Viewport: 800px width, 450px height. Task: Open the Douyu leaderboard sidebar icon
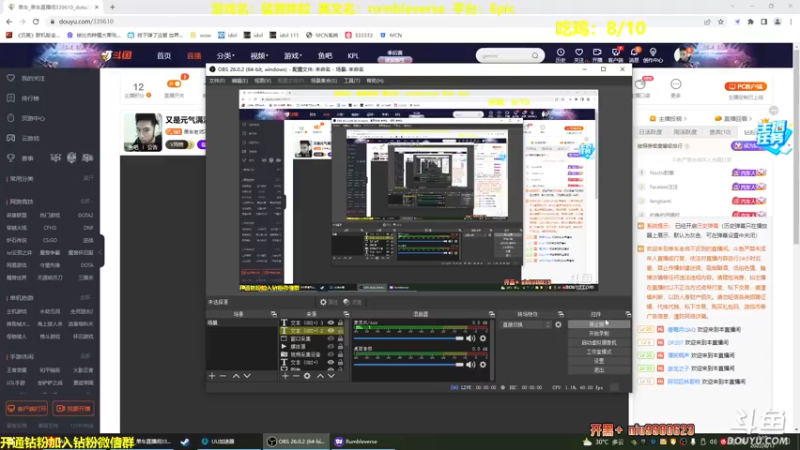[11, 98]
